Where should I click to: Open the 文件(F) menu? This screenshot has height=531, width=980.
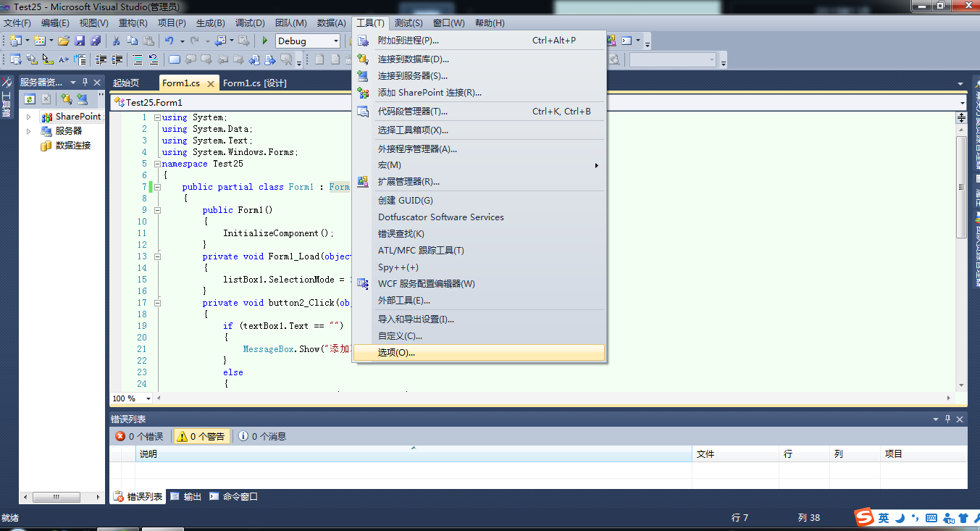pyautogui.click(x=17, y=23)
